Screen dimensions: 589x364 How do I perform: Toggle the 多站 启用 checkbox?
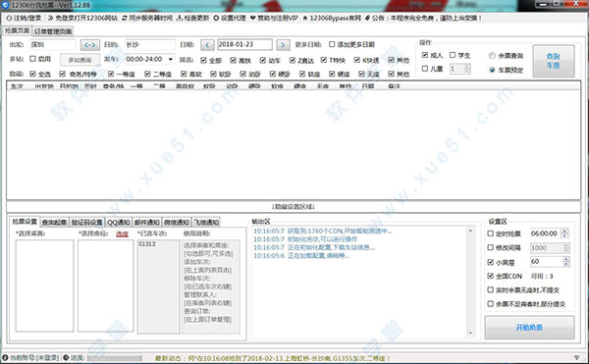pyautogui.click(x=32, y=59)
